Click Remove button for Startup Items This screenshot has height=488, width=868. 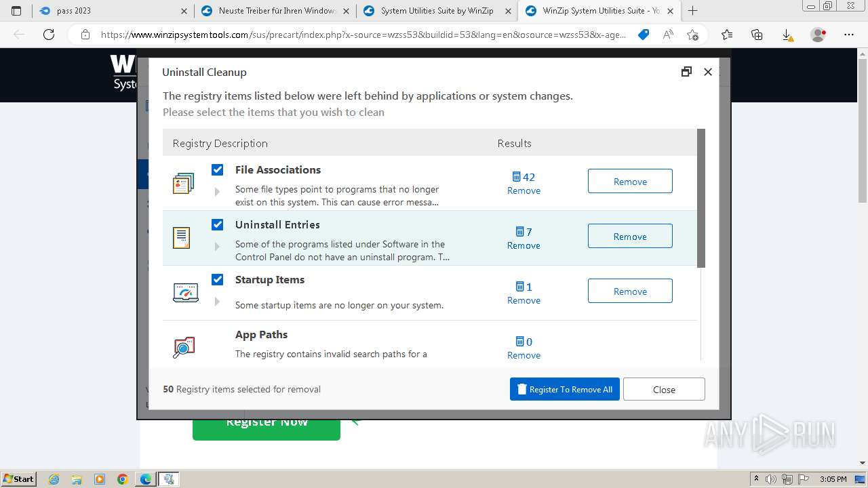click(x=630, y=291)
